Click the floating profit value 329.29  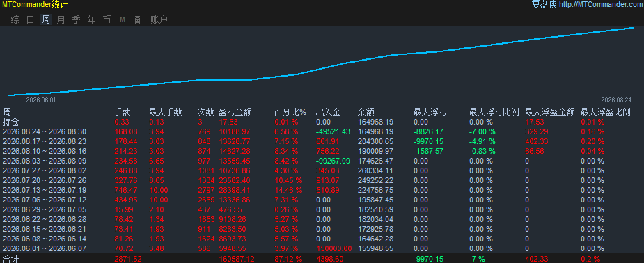click(537, 131)
